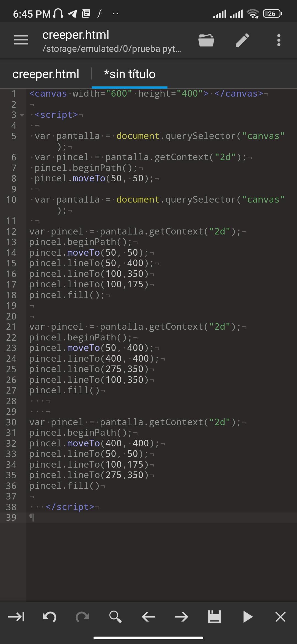Select the *sin título tab
This screenshot has width=297, height=644.
tap(130, 74)
